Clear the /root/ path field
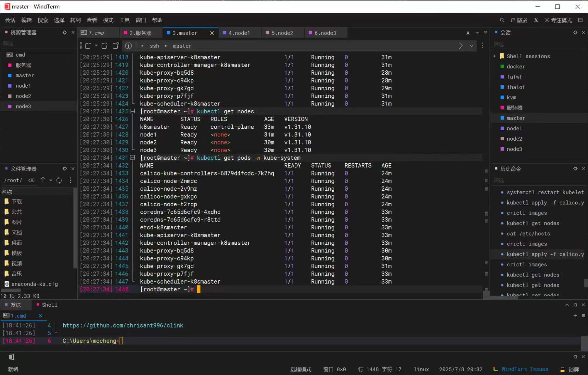This screenshot has width=588, height=375. [x=31, y=180]
